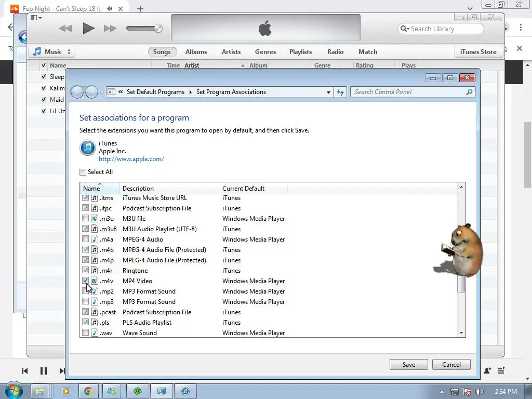Click the refresh button next to address bar
Viewport: 532px width, 399px height.
pyautogui.click(x=340, y=92)
